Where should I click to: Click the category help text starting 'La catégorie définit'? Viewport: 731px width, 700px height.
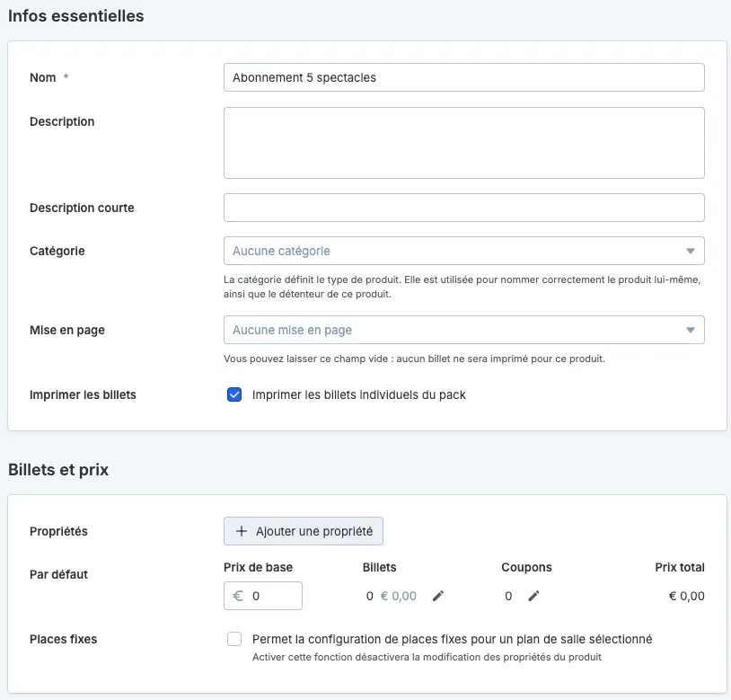pyautogui.click(x=462, y=287)
